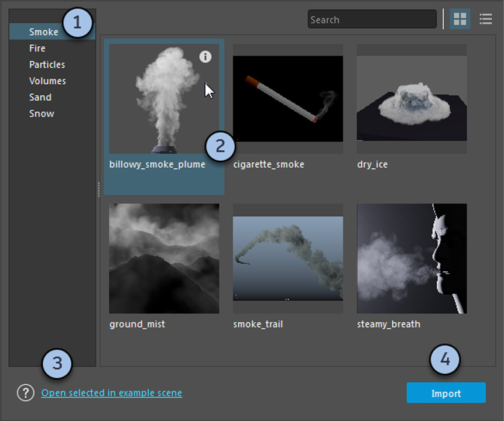Viewport: 504px width, 421px height.
Task: Pick the steamy_breath example thumbnail
Action: click(x=412, y=258)
